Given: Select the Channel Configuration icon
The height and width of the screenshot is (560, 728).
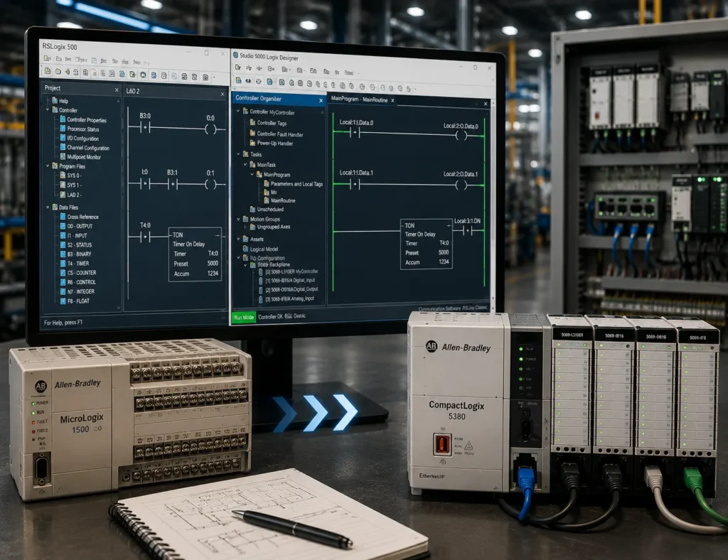Looking at the screenshot, I should 63,147.
